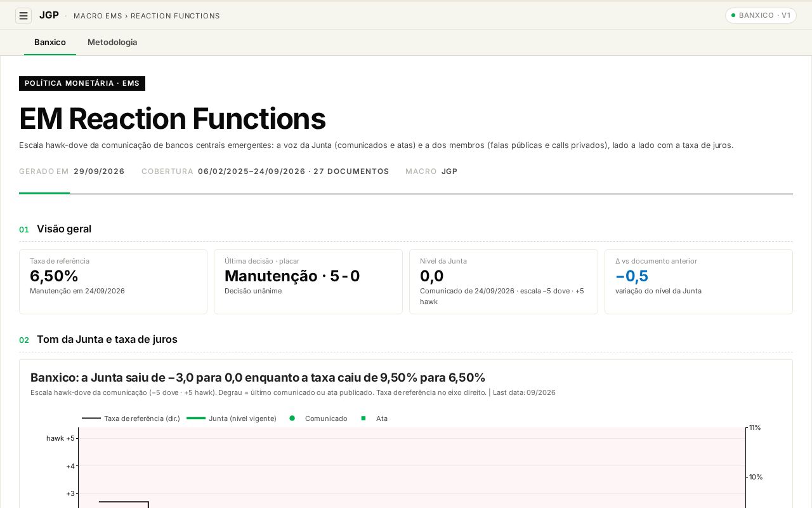Click the 10% right-axis label
Image resolution: width=812 pixels, height=508 pixels.
click(x=756, y=477)
